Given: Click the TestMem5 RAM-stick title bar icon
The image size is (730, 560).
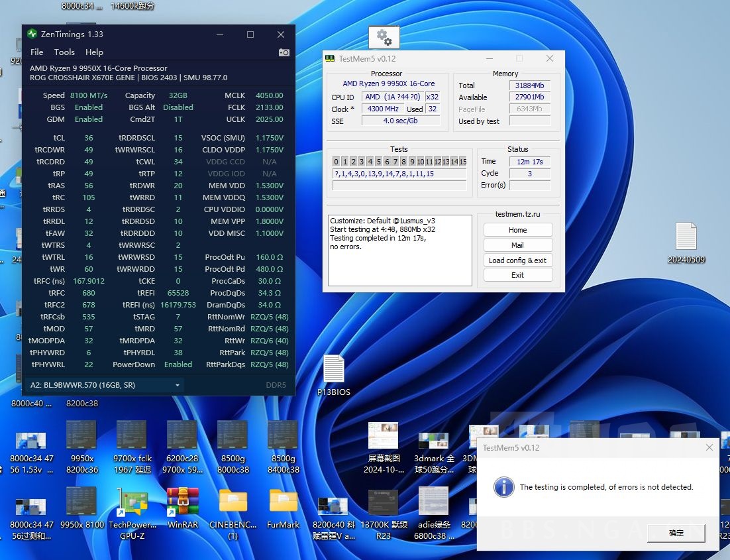Looking at the screenshot, I should [x=329, y=58].
